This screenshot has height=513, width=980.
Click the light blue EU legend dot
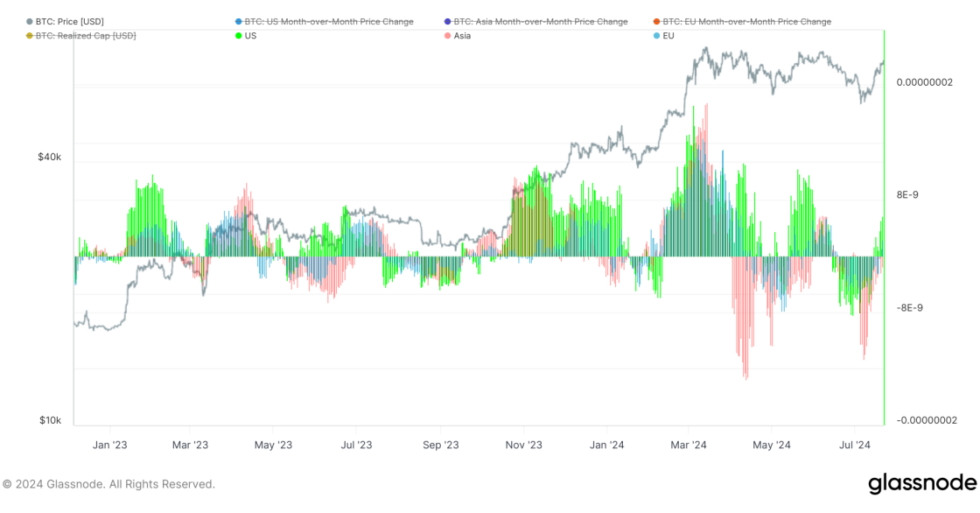pos(657,36)
